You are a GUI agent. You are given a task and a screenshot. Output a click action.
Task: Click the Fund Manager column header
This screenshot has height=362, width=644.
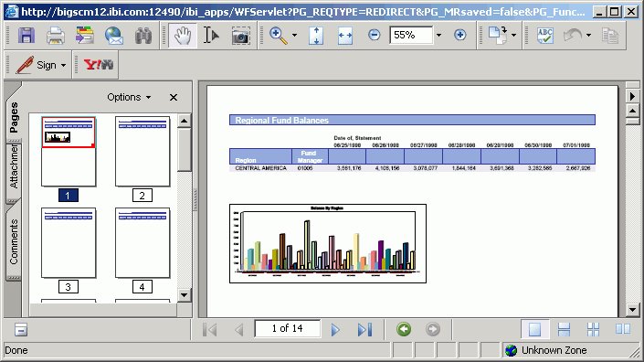pos(310,156)
